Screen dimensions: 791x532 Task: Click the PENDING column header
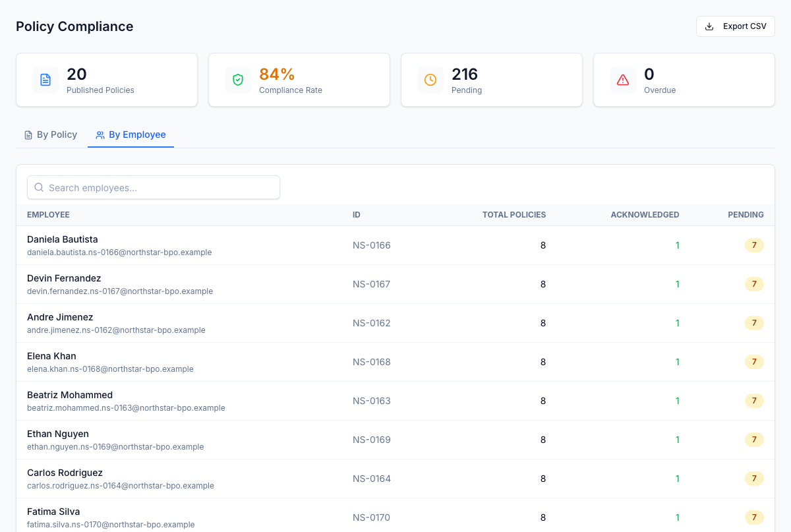(746, 215)
